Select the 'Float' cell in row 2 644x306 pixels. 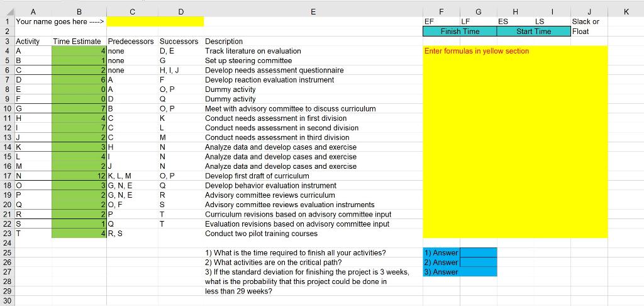[x=589, y=31]
